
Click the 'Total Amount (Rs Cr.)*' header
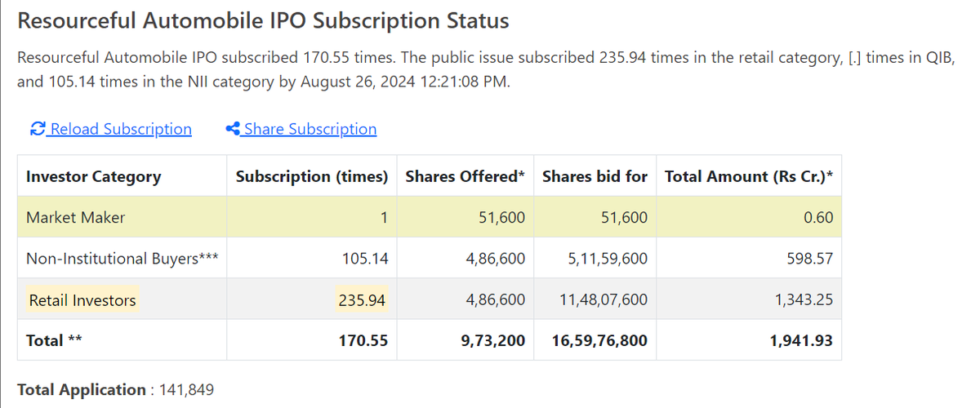(749, 176)
